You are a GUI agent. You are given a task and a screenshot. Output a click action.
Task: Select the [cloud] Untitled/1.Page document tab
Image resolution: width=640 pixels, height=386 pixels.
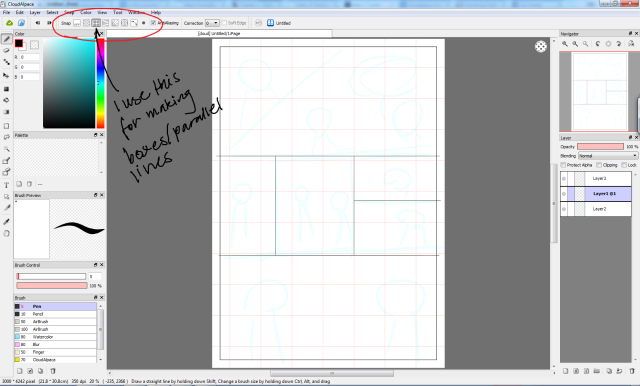pyautogui.click(x=219, y=33)
